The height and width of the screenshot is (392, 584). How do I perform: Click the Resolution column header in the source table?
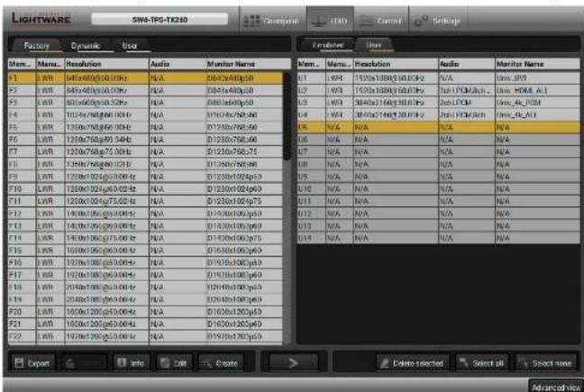coord(106,64)
